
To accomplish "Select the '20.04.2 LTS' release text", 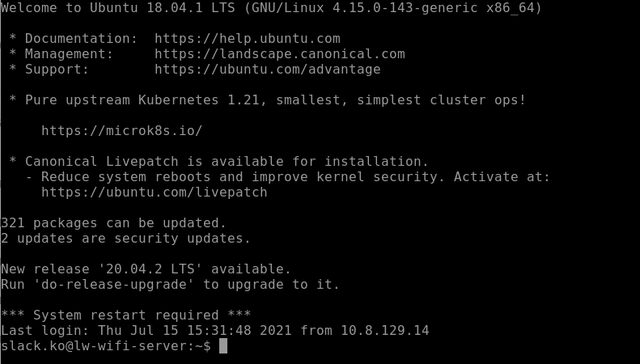I will click(150, 269).
